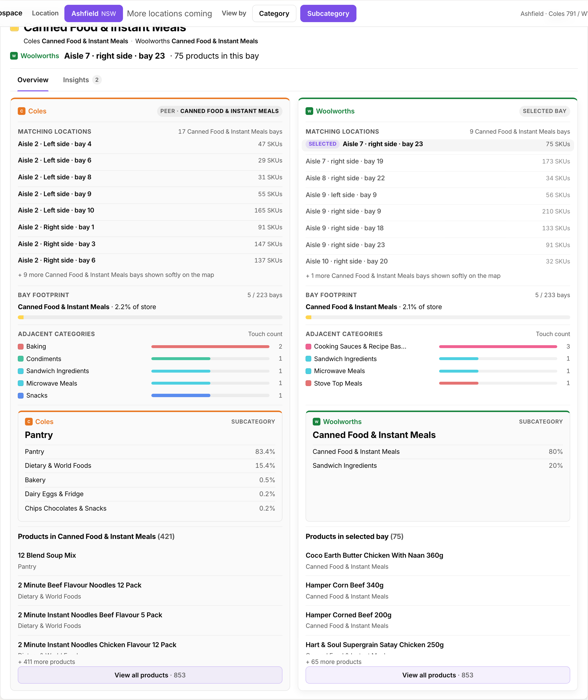The width and height of the screenshot is (588, 700).
Task: Switch view to Subcategory
Action: (x=328, y=13)
